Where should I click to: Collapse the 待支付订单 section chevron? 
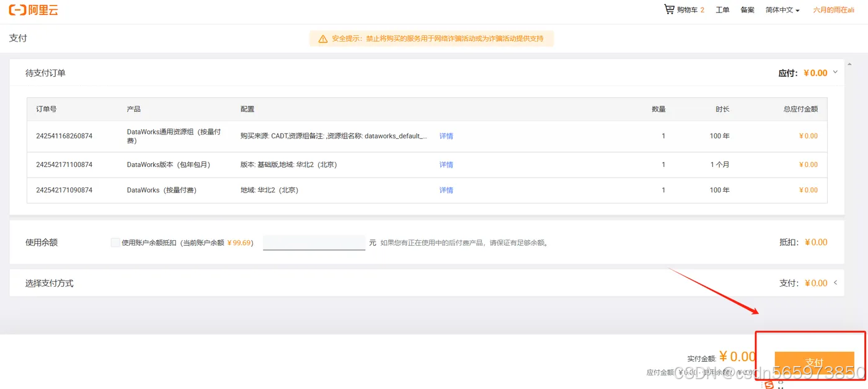(x=835, y=72)
